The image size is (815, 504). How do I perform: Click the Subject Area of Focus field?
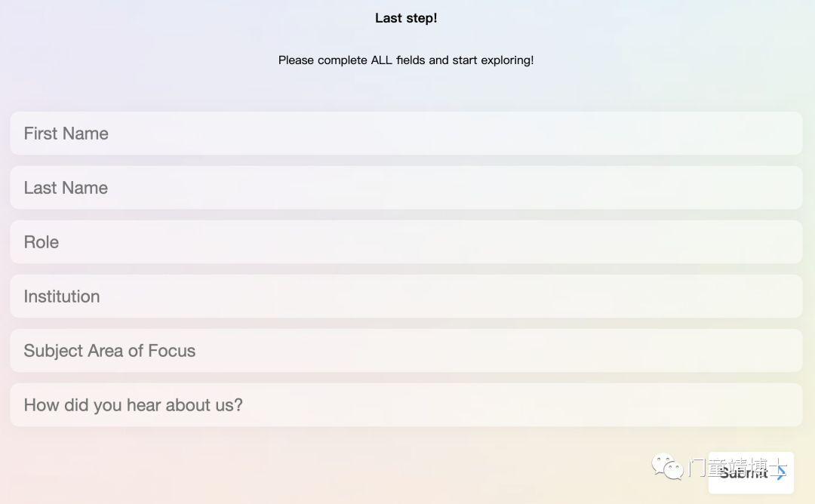(x=407, y=351)
